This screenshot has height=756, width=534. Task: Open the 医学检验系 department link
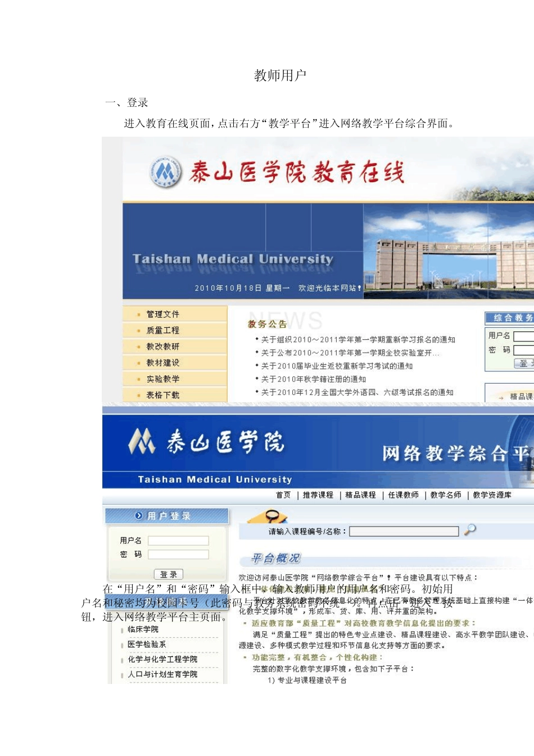[x=147, y=644]
